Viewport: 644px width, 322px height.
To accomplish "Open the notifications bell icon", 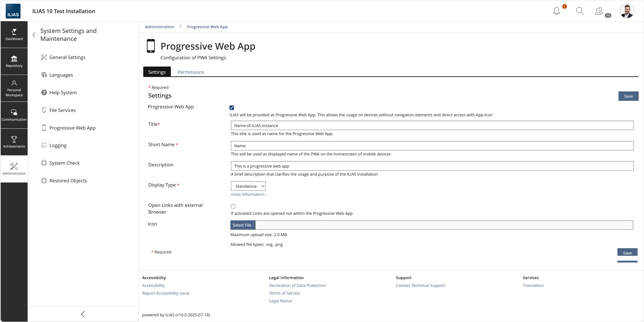I will point(557,11).
